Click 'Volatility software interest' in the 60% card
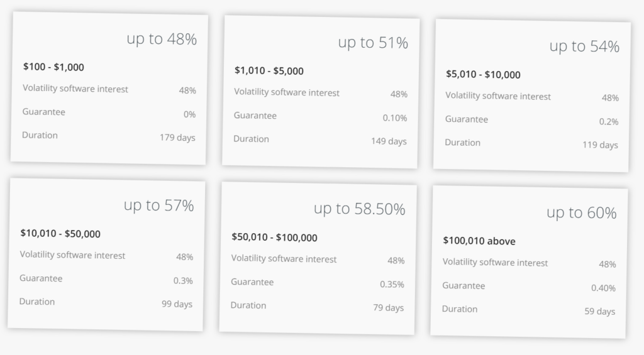This screenshot has height=355, width=644. [495, 263]
